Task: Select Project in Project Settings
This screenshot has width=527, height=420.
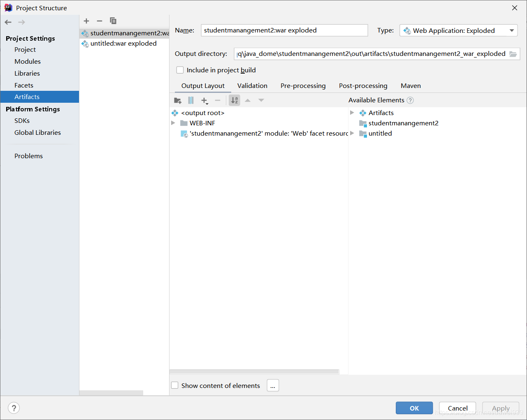Action: pos(25,50)
